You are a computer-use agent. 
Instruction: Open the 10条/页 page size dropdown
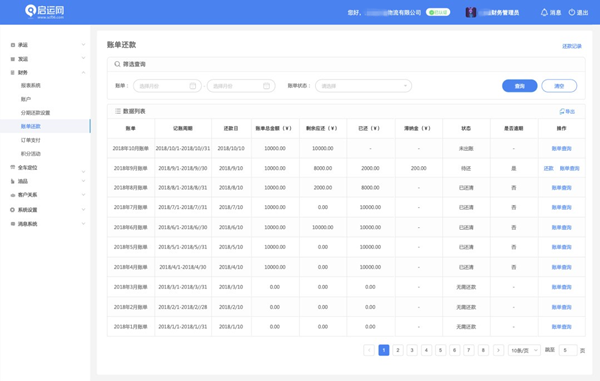point(524,350)
